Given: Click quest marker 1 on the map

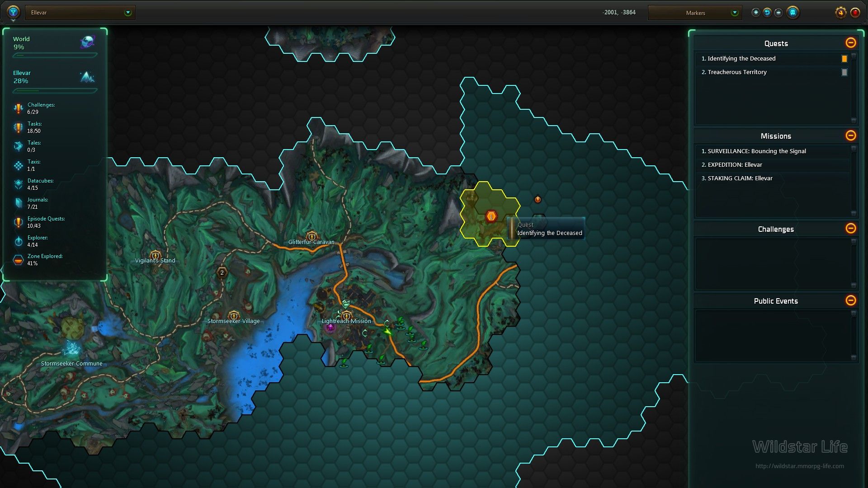Looking at the screenshot, I should coord(491,217).
